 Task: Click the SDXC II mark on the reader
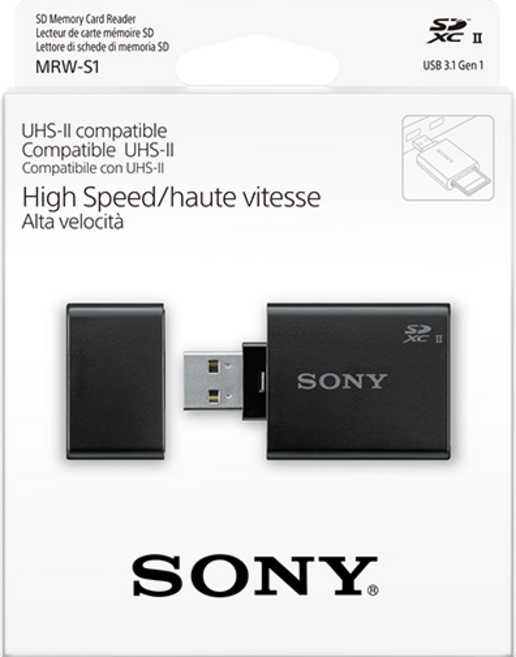[x=423, y=334]
